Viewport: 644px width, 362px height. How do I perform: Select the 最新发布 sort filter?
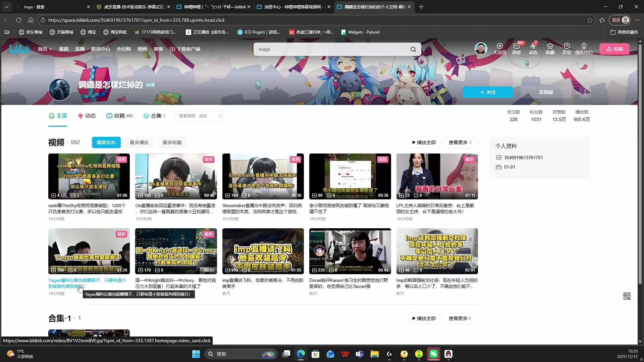point(106,142)
